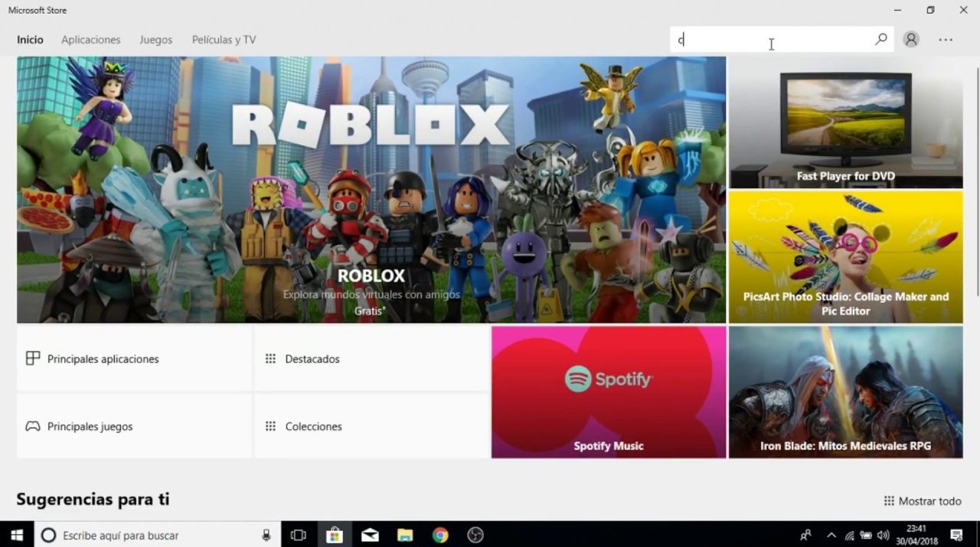
Task: Switch to the Aplicaciones tab
Action: tap(91, 40)
